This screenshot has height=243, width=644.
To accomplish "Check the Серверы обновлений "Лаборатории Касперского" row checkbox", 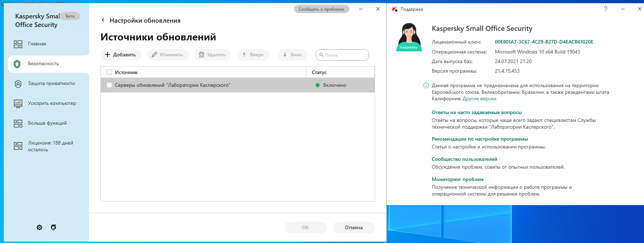I will tap(109, 85).
